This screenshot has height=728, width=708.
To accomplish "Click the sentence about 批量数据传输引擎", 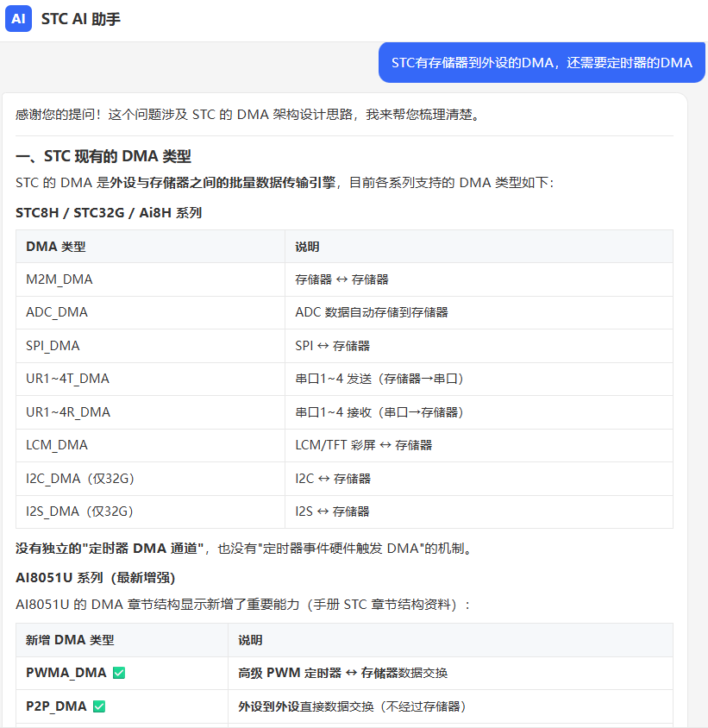I will (285, 183).
